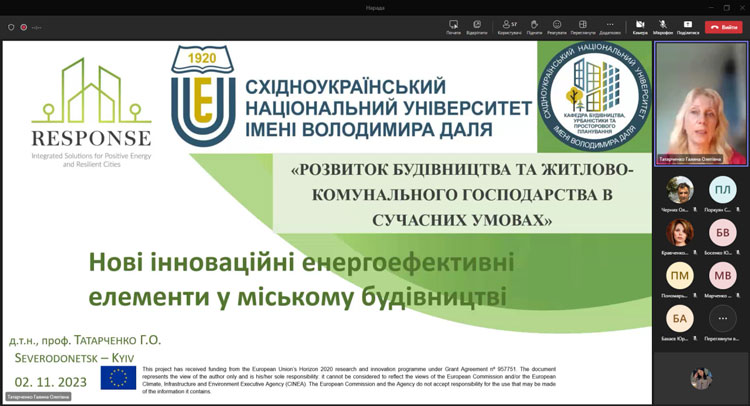Click the ПМ participant avatar
Viewport: 750px width, 406px height.
tap(680, 275)
